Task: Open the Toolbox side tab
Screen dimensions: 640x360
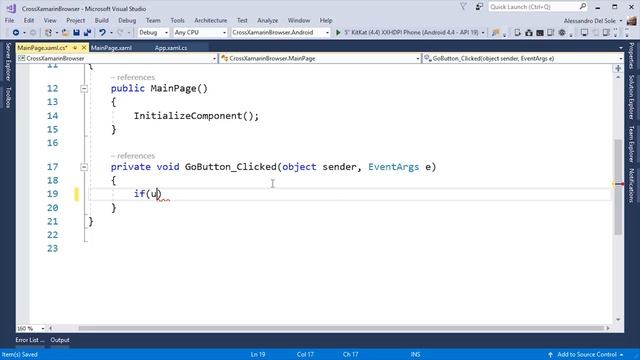Action: [8, 98]
